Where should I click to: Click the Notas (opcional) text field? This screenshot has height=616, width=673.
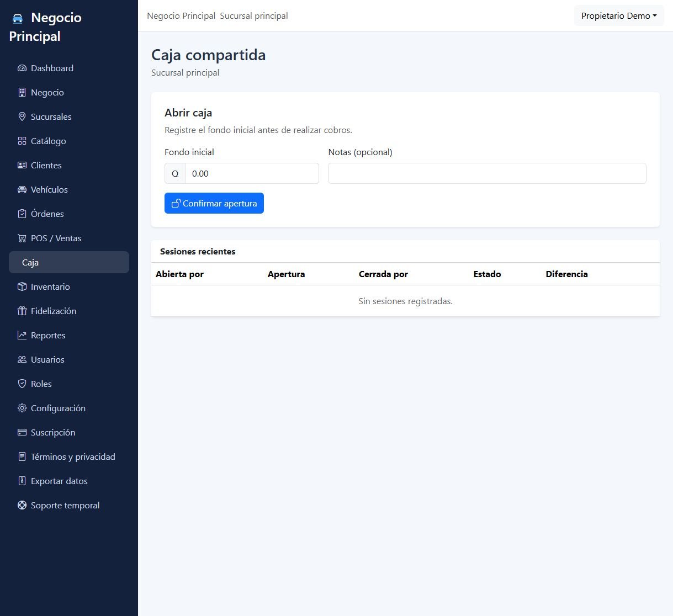487,173
